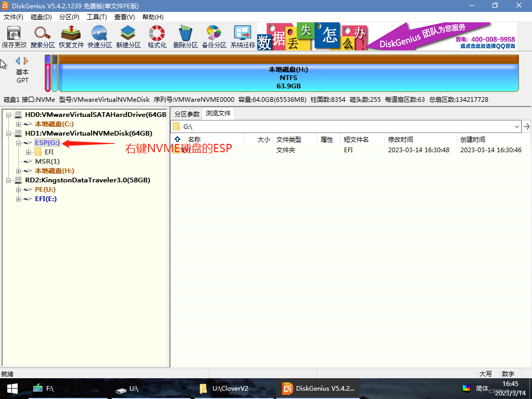The image size is (532, 399).
Task: Click the 简体 input method indicator in the tray
Action: [482, 389]
